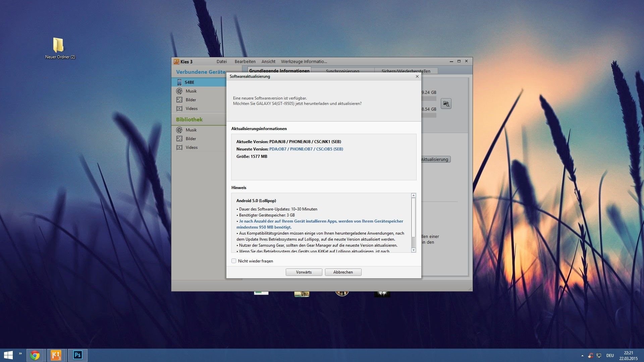644x362 pixels.
Task: Click Abbrechen to cancel update
Action: click(343, 272)
